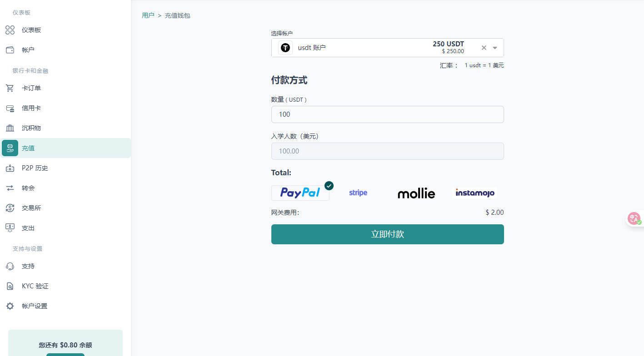Open 帐户设置 sidebar link
Viewport: 644px width, 356px height.
pyautogui.click(x=65, y=306)
